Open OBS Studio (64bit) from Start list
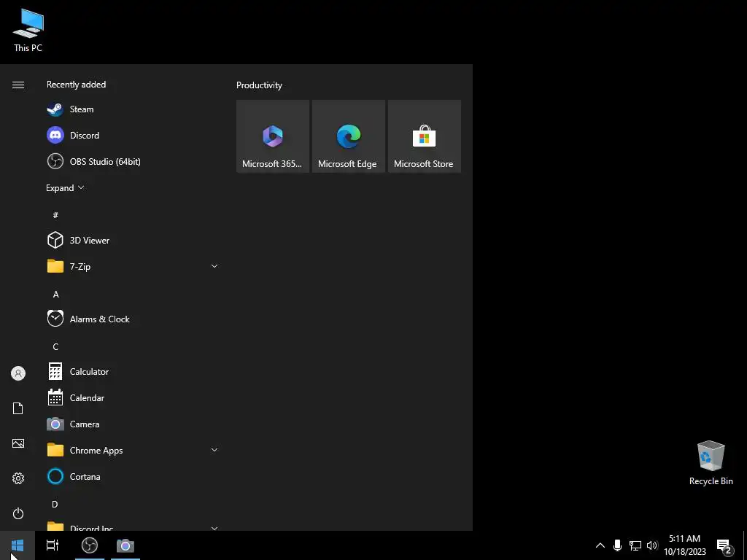747x560 pixels. (132, 161)
